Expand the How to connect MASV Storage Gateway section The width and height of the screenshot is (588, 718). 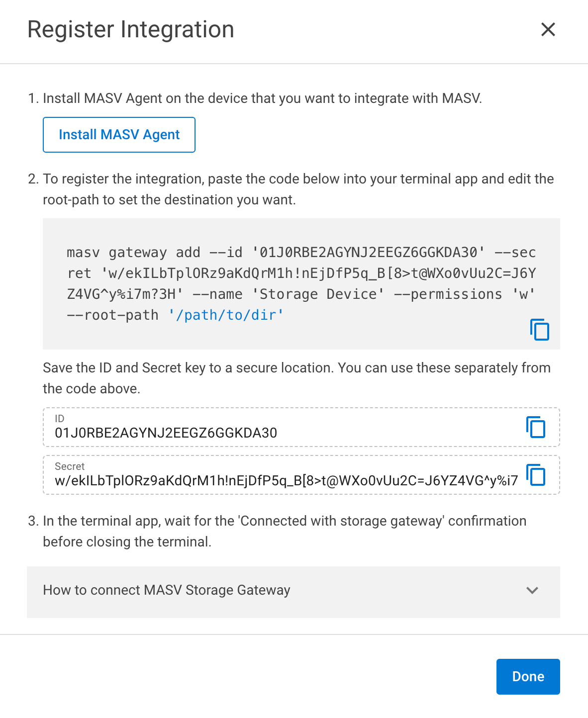(294, 591)
